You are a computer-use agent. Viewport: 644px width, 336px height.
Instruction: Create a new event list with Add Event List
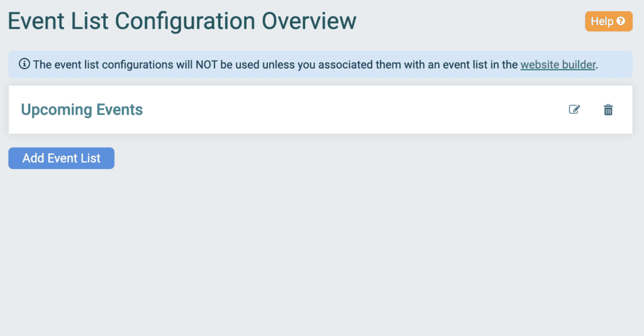(x=61, y=158)
